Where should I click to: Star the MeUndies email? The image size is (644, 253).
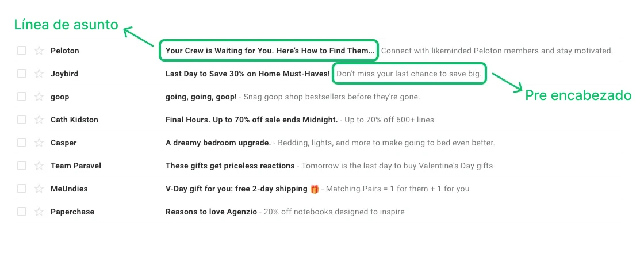point(39,189)
